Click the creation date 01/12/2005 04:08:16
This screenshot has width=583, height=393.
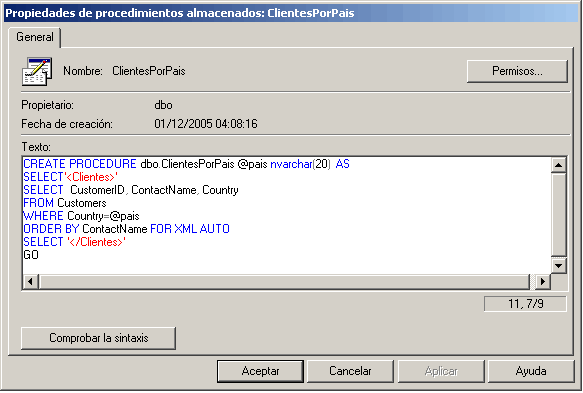(x=206, y=124)
